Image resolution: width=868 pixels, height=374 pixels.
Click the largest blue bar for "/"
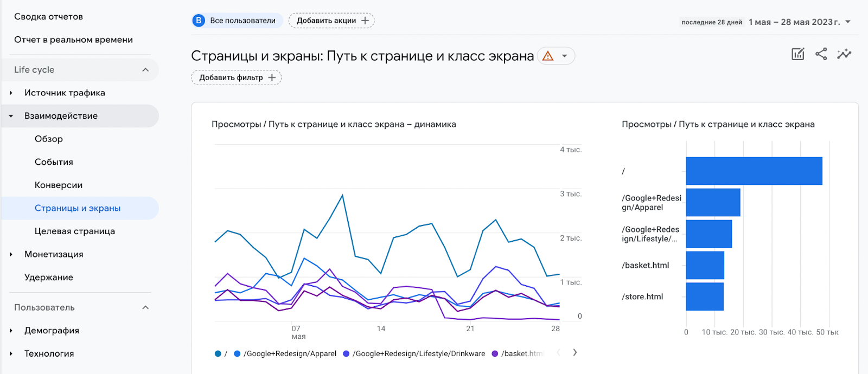pyautogui.click(x=754, y=171)
